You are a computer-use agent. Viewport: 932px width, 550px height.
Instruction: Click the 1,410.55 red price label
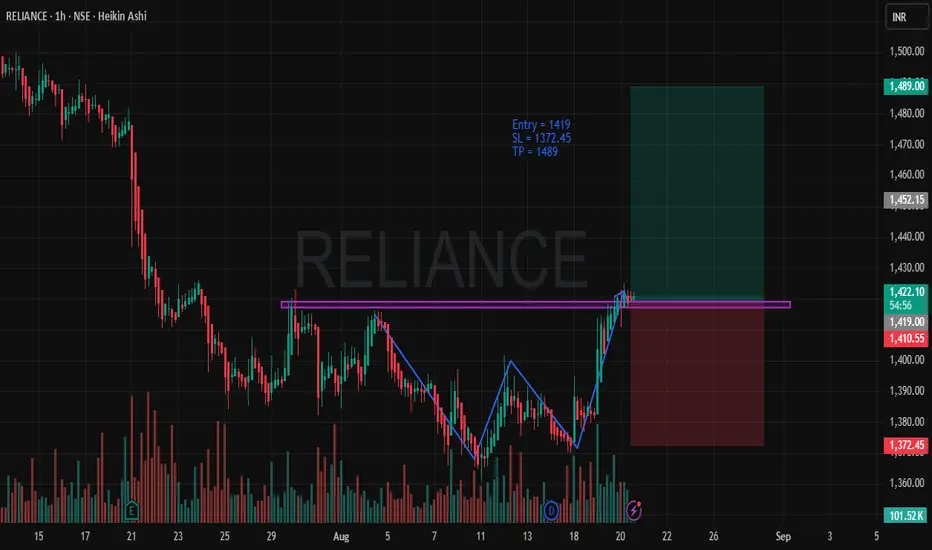[x=906, y=338]
